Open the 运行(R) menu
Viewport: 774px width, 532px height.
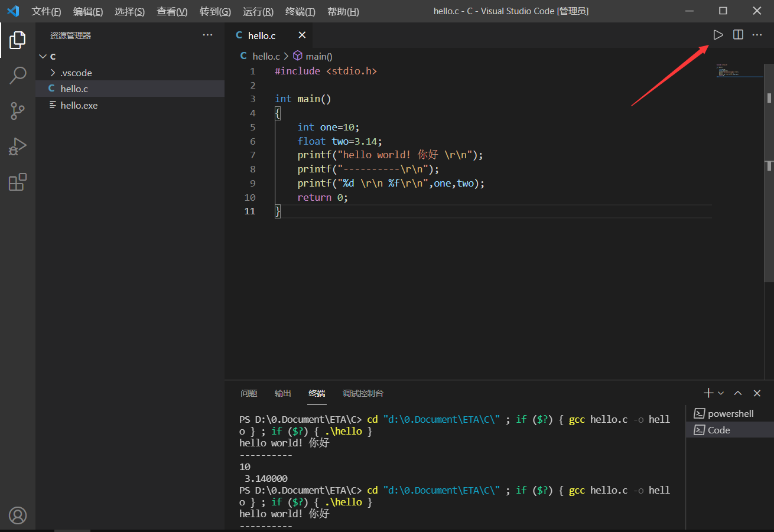coord(258,12)
